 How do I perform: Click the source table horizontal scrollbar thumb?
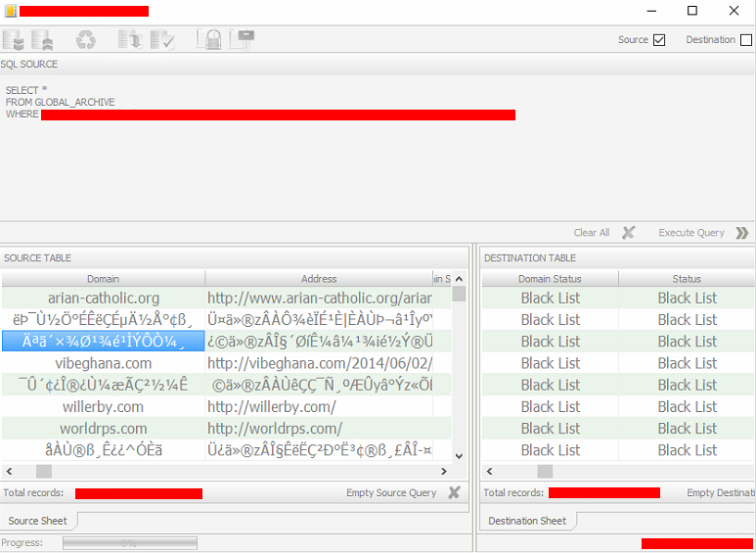click(x=44, y=472)
